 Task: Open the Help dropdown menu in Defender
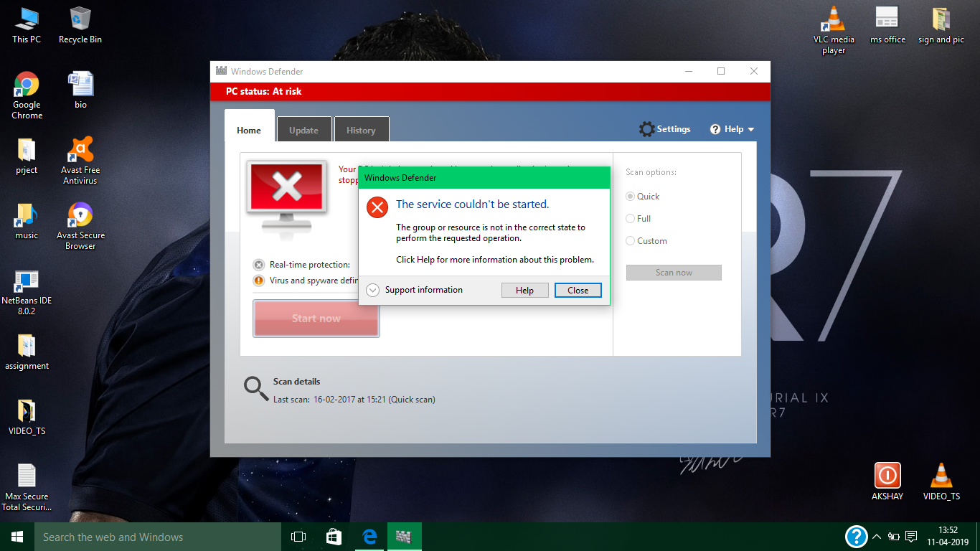(x=732, y=129)
